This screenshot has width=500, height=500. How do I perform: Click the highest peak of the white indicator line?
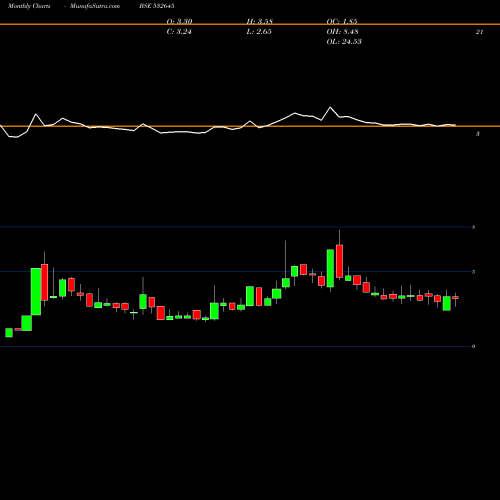[330, 107]
